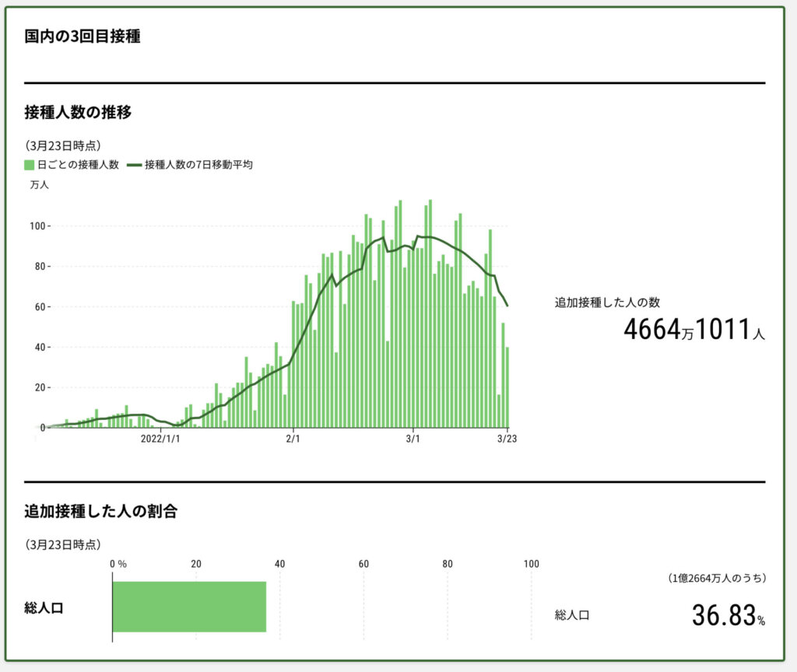Image resolution: width=797 pixels, height=672 pixels.
Task: Click the 4664万1011人 total count figure
Action: coord(693,330)
